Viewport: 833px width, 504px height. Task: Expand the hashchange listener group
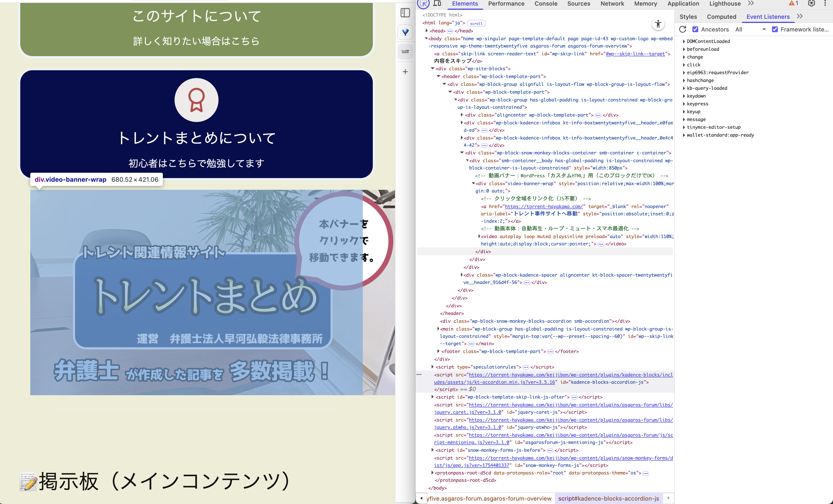click(x=684, y=81)
